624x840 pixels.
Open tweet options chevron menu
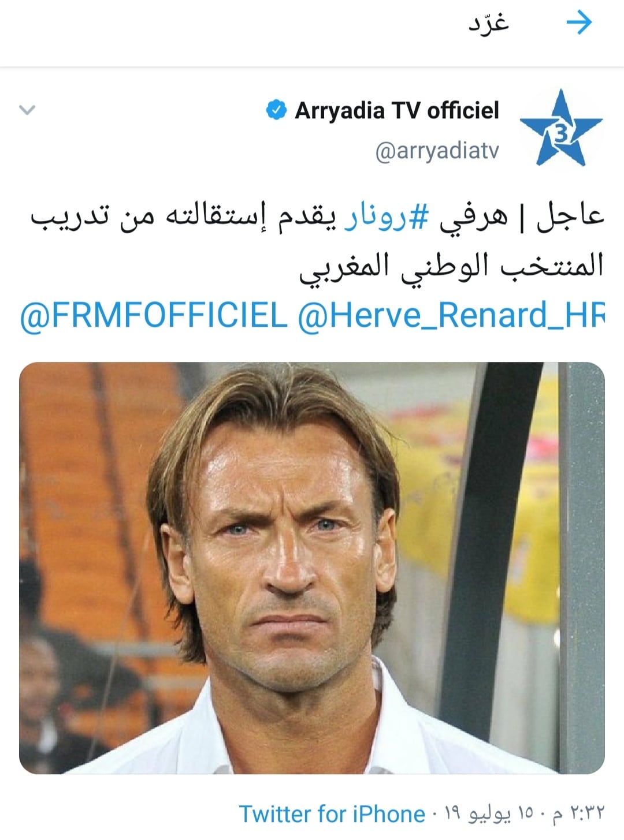[x=27, y=110]
